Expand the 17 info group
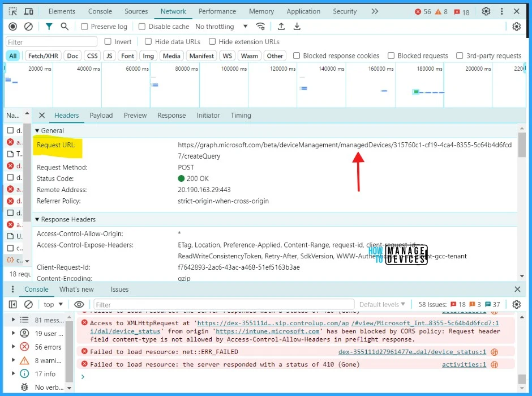Viewport: 532px width, 396px height. click(x=13, y=373)
